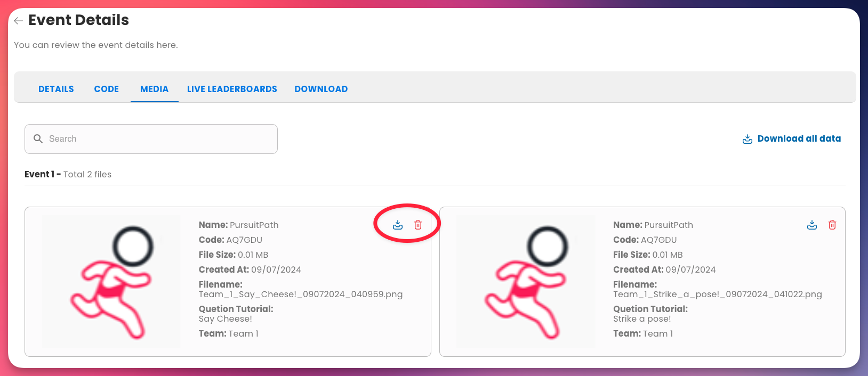This screenshot has width=868, height=376.
Task: Open the Strike a pose thumbnail image
Action: (526, 282)
